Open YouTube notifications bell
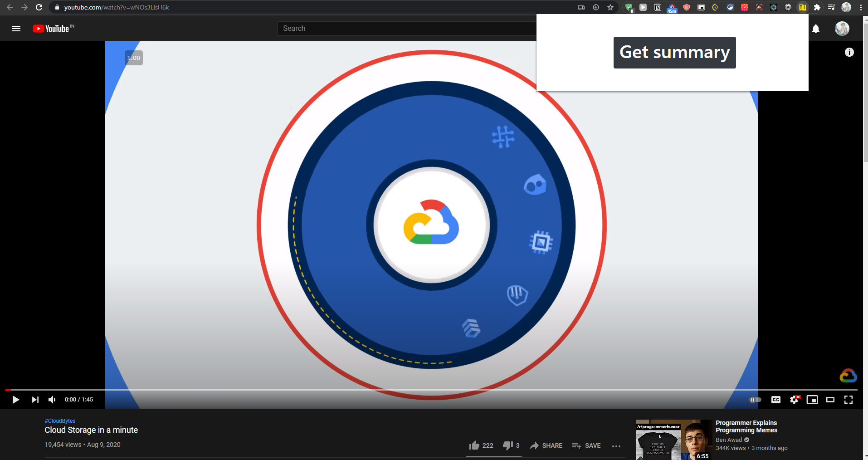 [x=816, y=29]
